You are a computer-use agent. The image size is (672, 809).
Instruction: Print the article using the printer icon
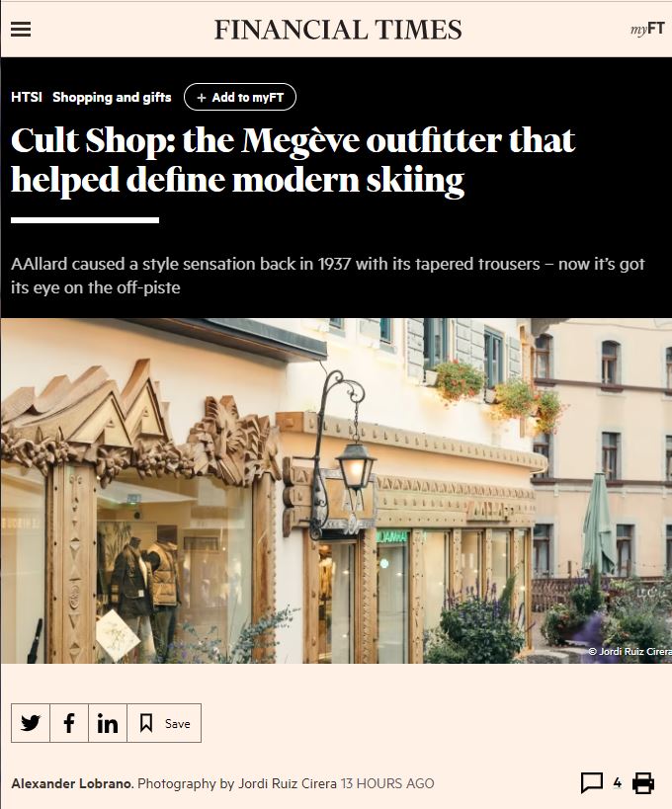(x=643, y=782)
